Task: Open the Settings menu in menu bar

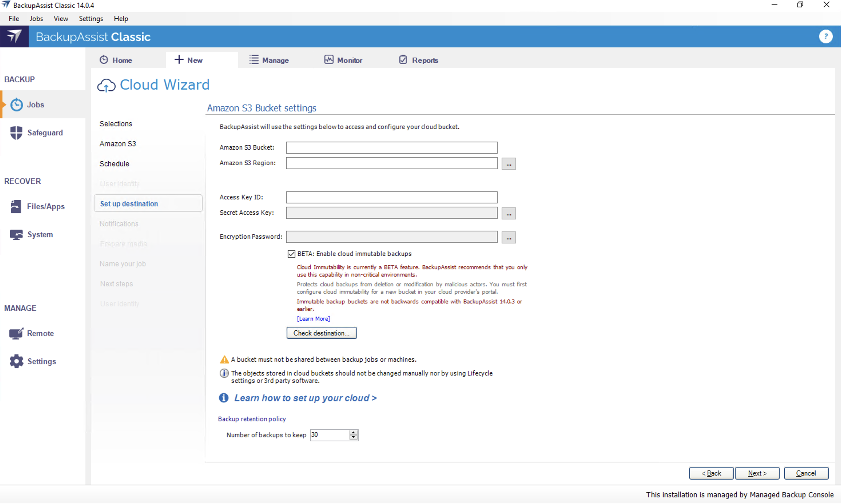Action: click(x=91, y=19)
